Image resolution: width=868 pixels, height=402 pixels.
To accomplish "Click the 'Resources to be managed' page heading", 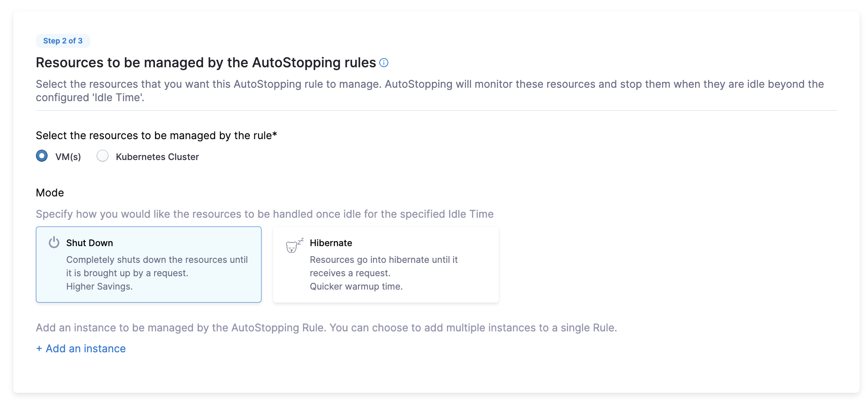I will [206, 63].
